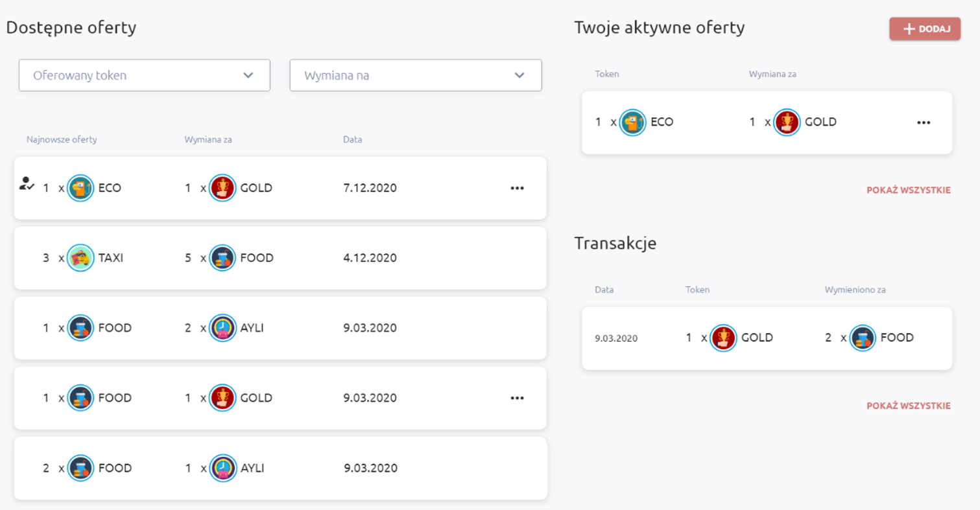The image size is (980, 510).
Task: Click the user-check icon beside the ECO offer
Action: tap(26, 183)
